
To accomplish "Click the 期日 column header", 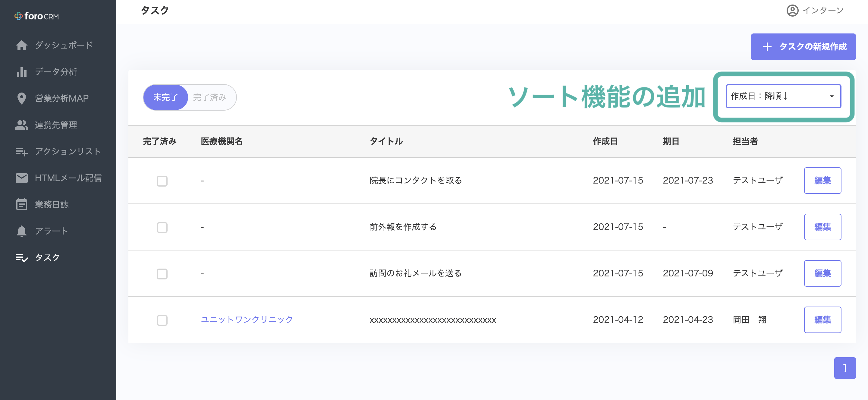I will coord(671,141).
